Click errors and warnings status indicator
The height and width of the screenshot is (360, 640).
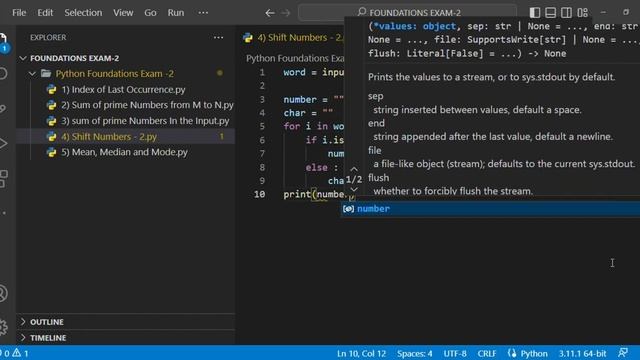click(16, 353)
